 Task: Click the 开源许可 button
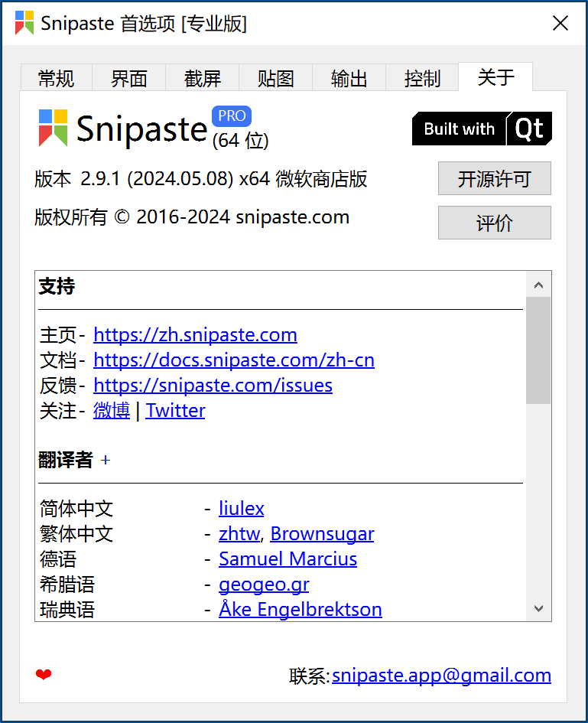(x=495, y=178)
